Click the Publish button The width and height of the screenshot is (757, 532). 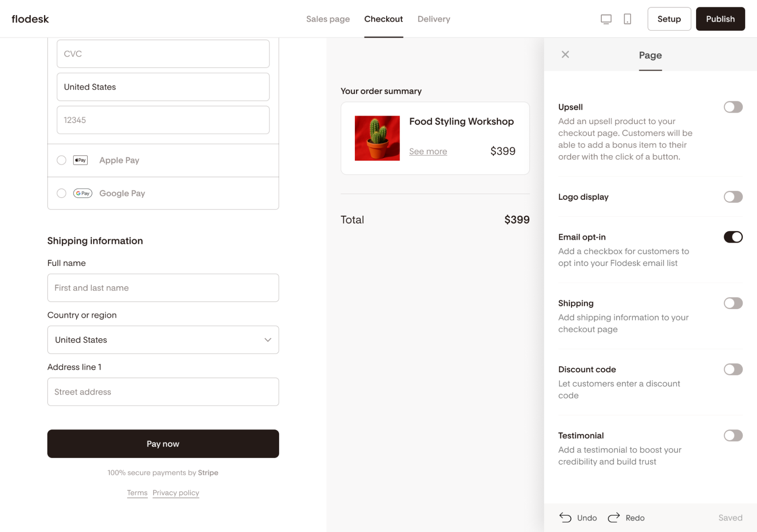click(720, 19)
